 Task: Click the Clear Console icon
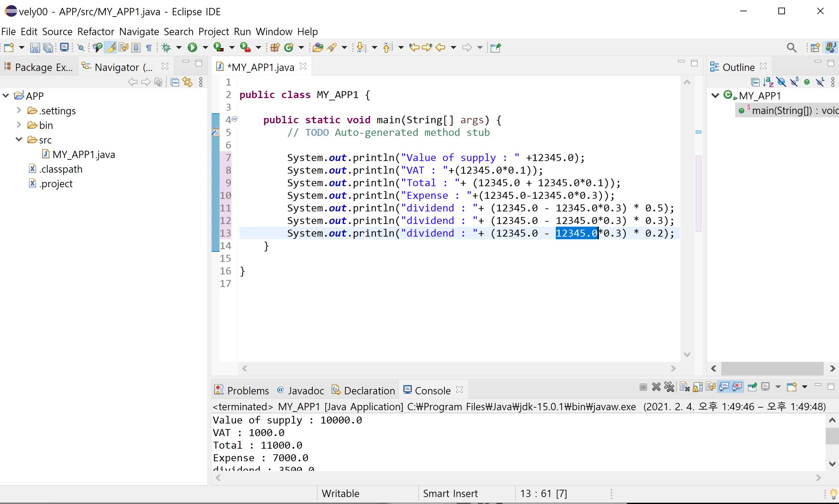(x=684, y=387)
